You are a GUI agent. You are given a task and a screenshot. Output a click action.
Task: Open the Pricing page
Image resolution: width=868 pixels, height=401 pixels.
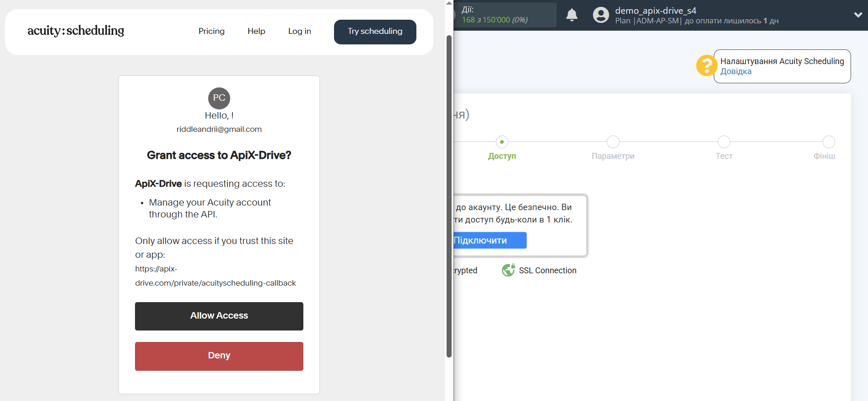(x=211, y=31)
